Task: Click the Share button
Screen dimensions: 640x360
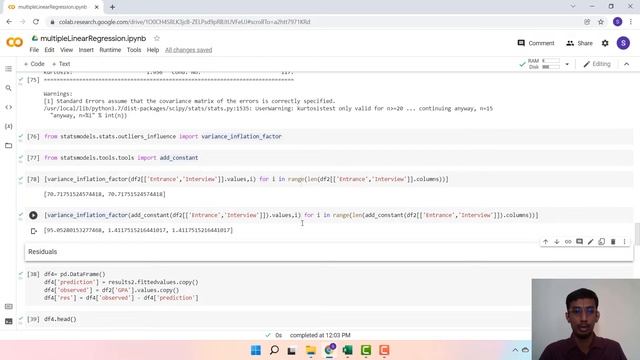Action: click(x=579, y=43)
